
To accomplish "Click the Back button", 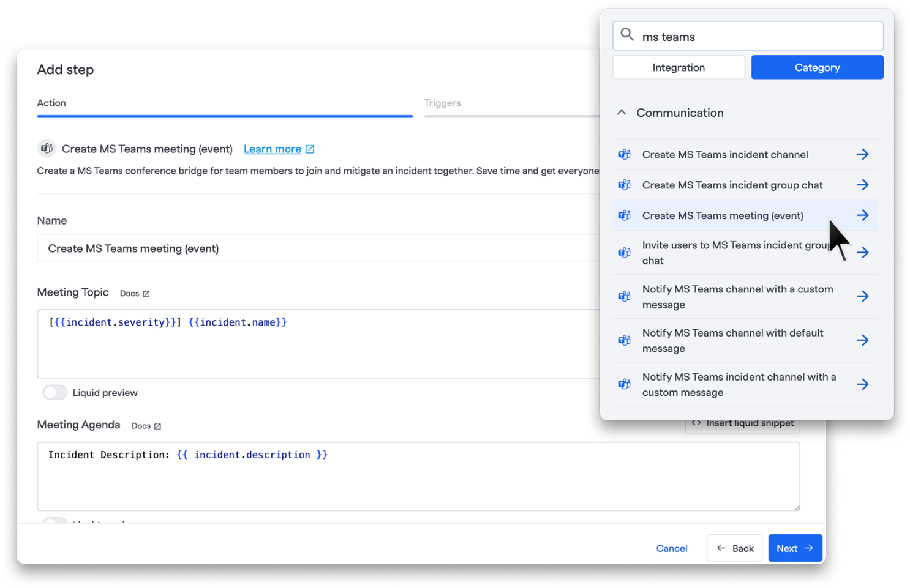I will (x=735, y=548).
